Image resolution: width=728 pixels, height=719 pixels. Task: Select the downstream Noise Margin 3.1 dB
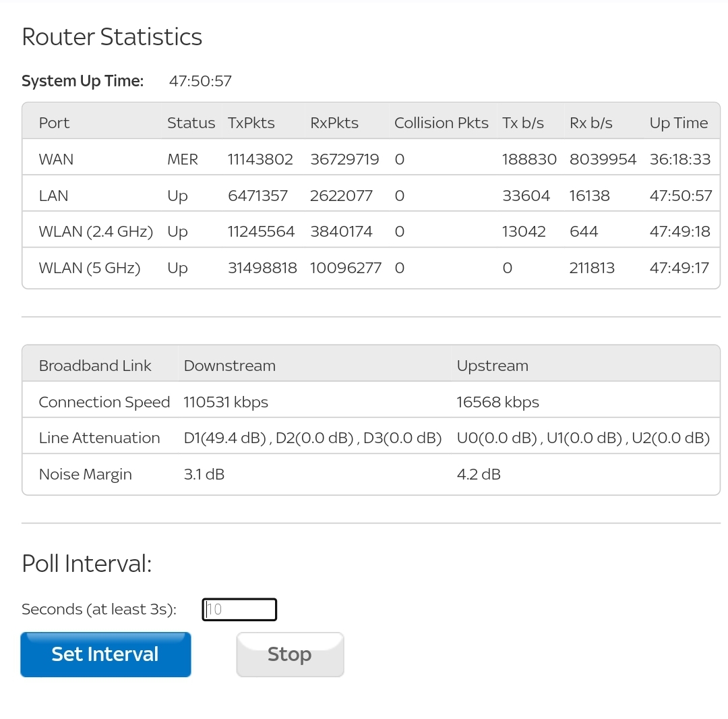pyautogui.click(x=204, y=475)
